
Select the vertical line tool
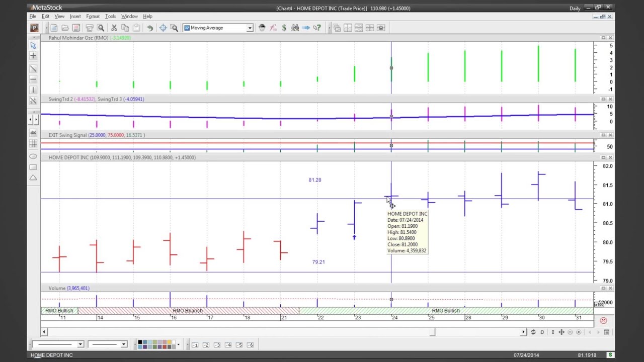click(33, 90)
